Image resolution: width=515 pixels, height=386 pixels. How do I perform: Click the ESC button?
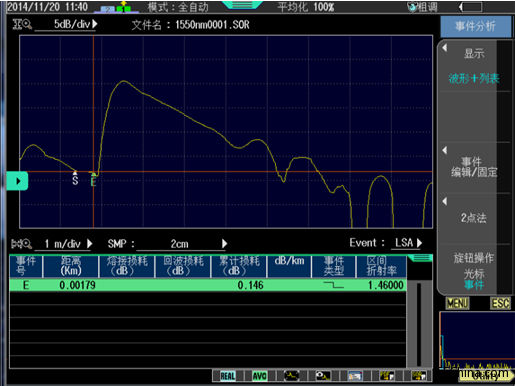point(500,303)
